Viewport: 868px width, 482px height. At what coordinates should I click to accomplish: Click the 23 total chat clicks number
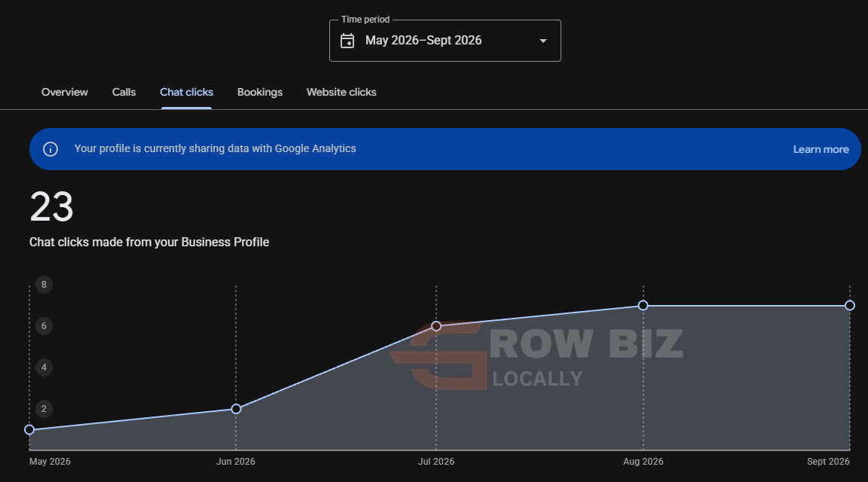point(51,207)
